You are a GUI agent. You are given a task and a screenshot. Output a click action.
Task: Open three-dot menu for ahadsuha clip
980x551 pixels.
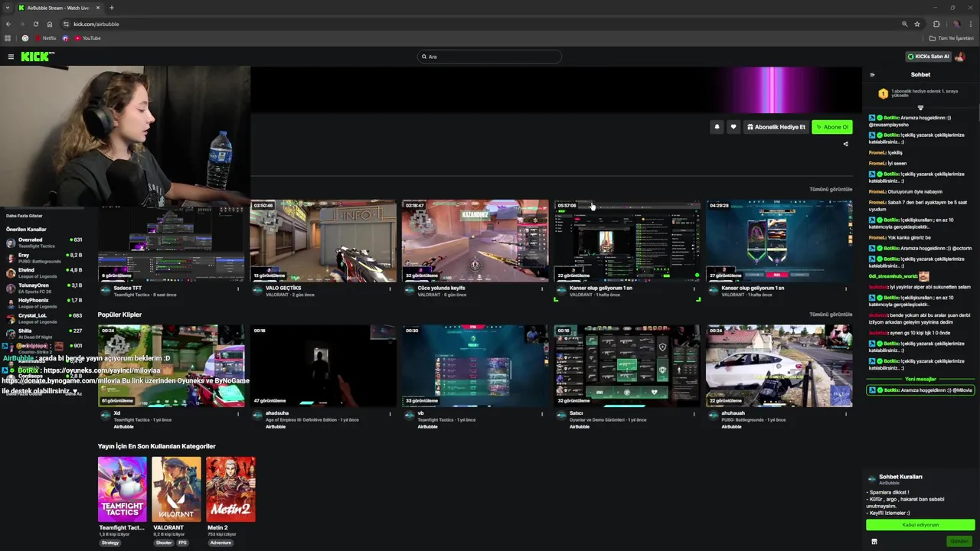[x=390, y=414]
